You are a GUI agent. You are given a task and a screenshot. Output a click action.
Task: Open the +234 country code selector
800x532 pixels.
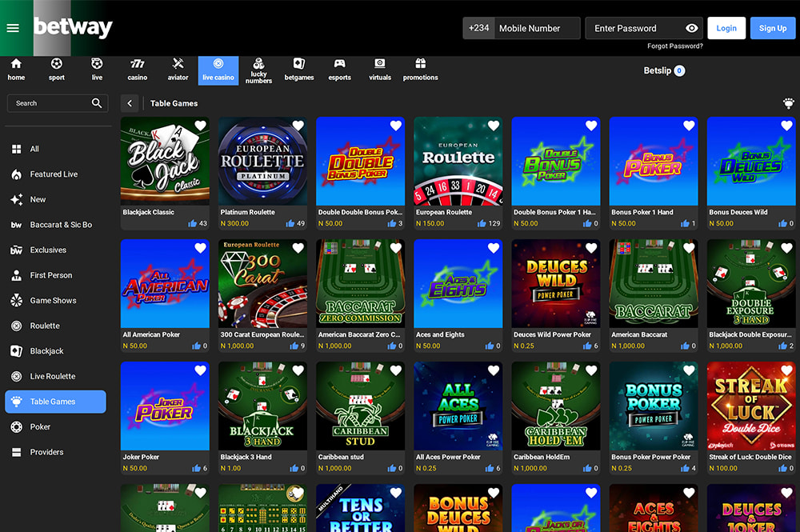[x=478, y=28]
